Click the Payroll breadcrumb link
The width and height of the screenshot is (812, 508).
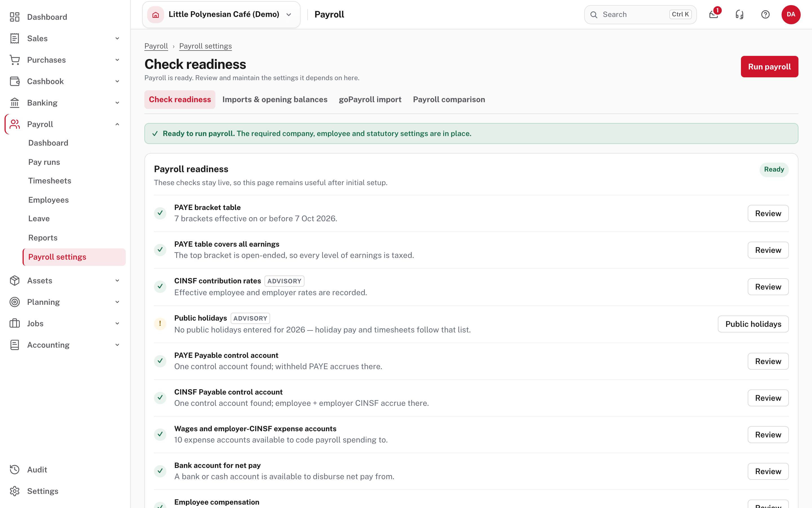pos(156,46)
